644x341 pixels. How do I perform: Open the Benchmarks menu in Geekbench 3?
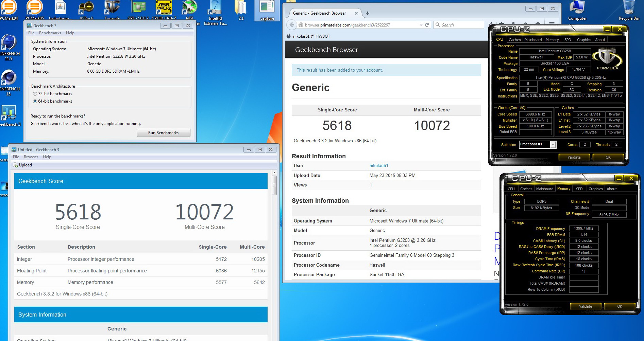(50, 33)
